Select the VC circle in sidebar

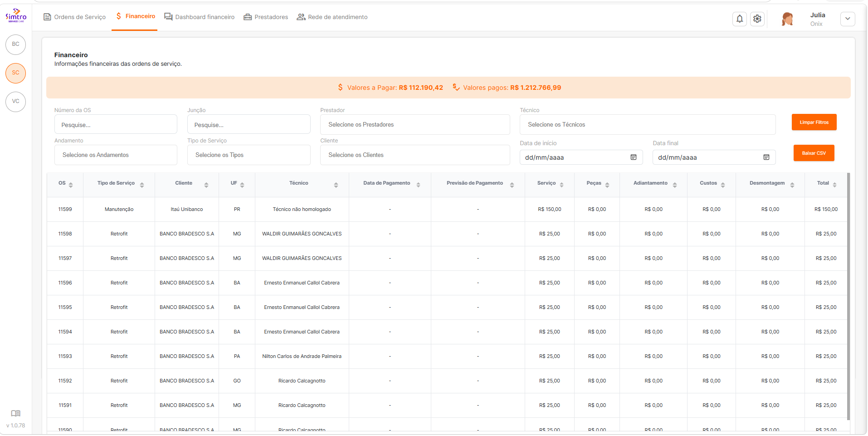(x=16, y=102)
